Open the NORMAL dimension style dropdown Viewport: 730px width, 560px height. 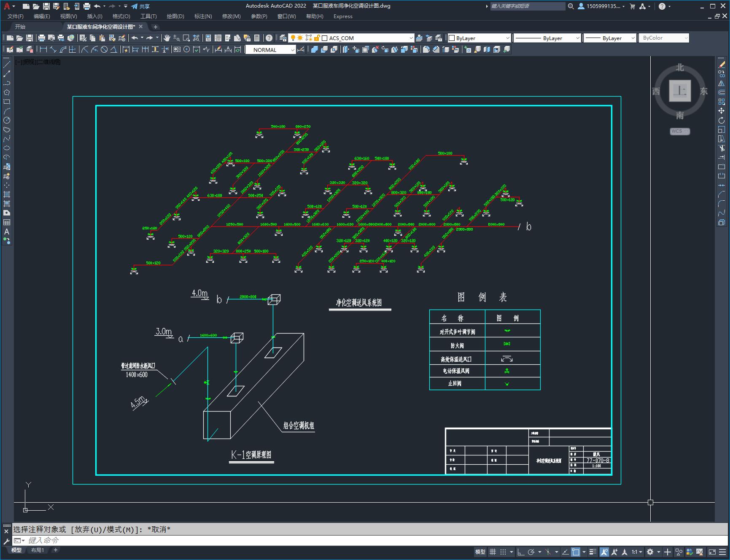(x=270, y=50)
